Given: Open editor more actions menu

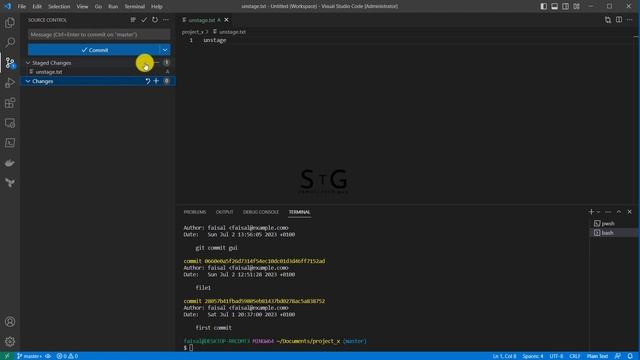Looking at the screenshot, I should (630, 20).
